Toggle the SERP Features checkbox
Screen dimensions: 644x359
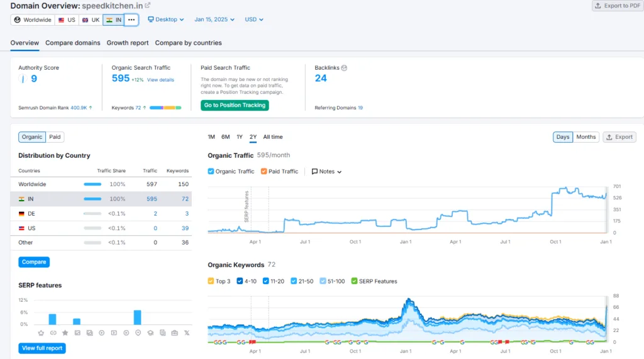[354, 281]
